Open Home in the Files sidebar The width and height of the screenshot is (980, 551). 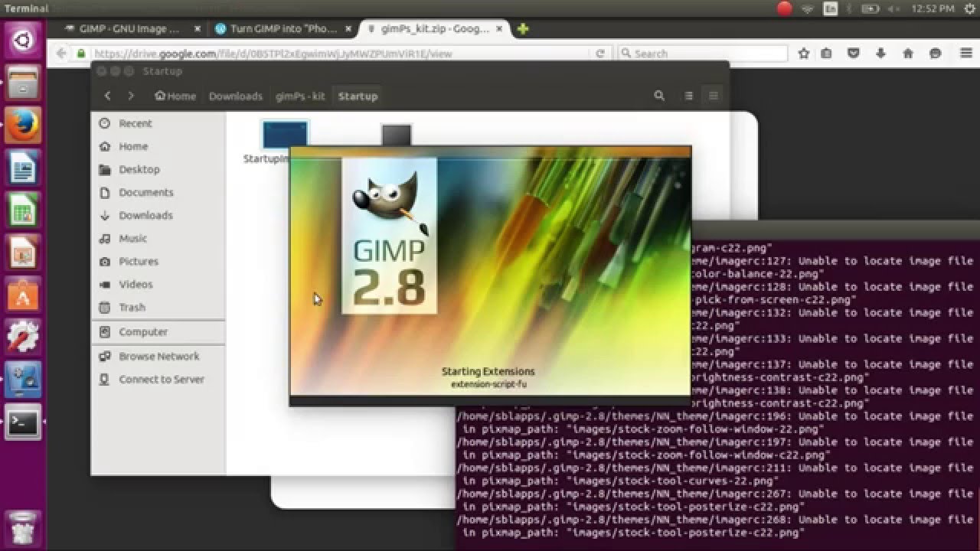click(x=158, y=146)
